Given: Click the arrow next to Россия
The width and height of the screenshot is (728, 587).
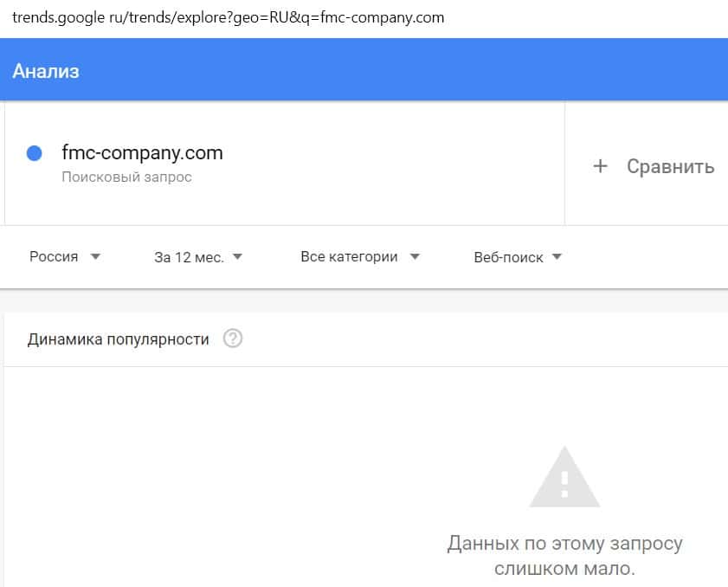Looking at the screenshot, I should click(x=95, y=256).
